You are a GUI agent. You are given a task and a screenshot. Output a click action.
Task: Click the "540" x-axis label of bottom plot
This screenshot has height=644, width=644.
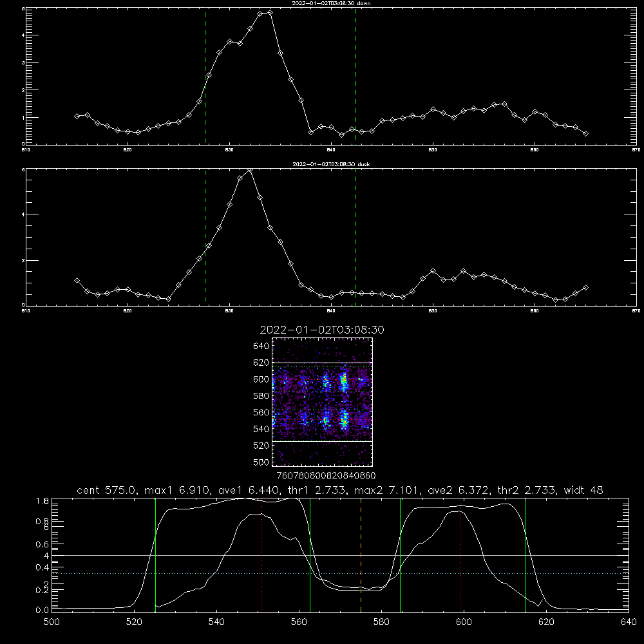click(x=216, y=622)
